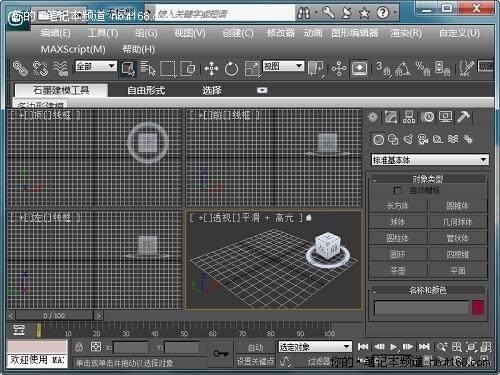Open the Utilities hammer tab

[x=463, y=117]
